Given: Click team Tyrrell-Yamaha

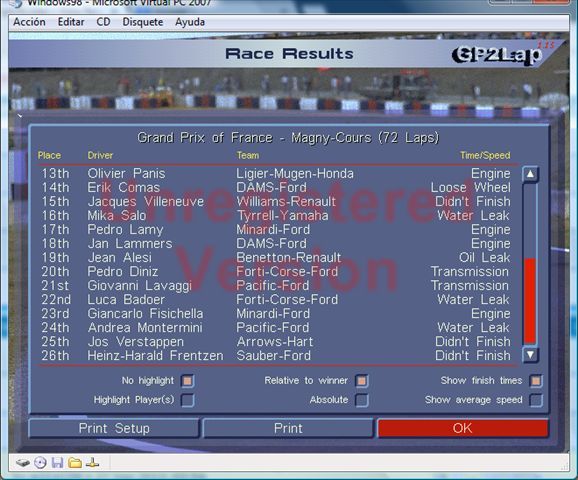Looking at the screenshot, I should (282, 215).
